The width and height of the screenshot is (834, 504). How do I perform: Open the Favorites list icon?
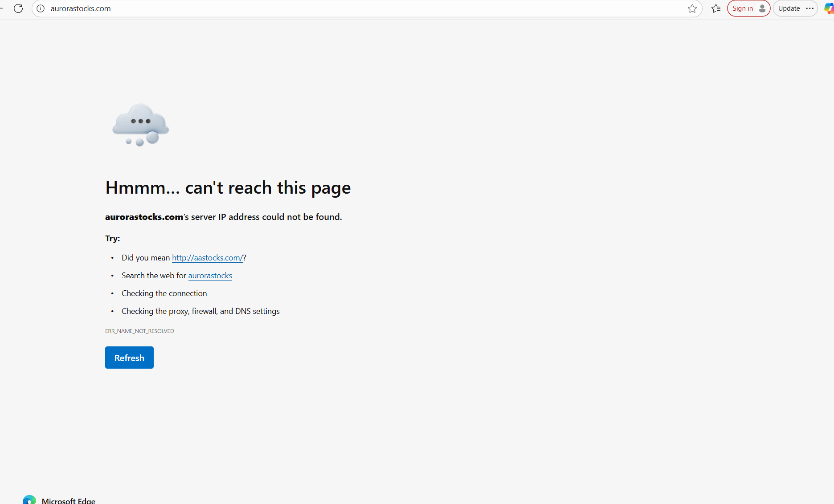(x=716, y=8)
